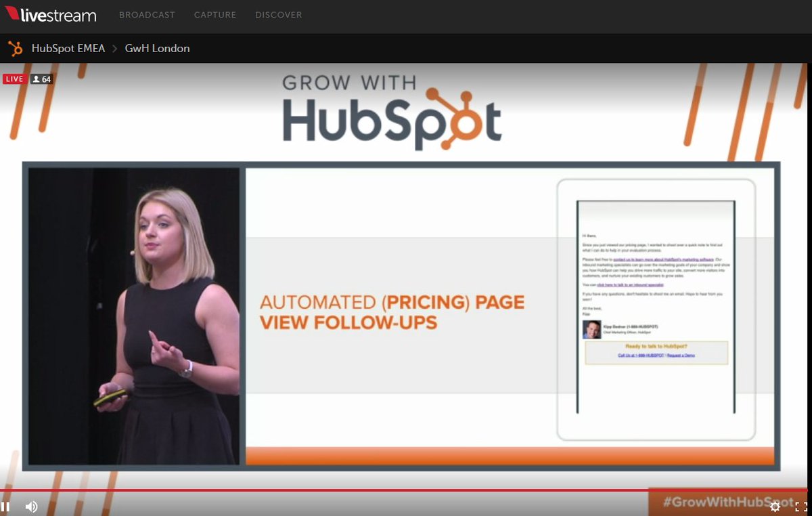Click the Livestream logo
This screenshot has height=516, width=812.
[51, 14]
